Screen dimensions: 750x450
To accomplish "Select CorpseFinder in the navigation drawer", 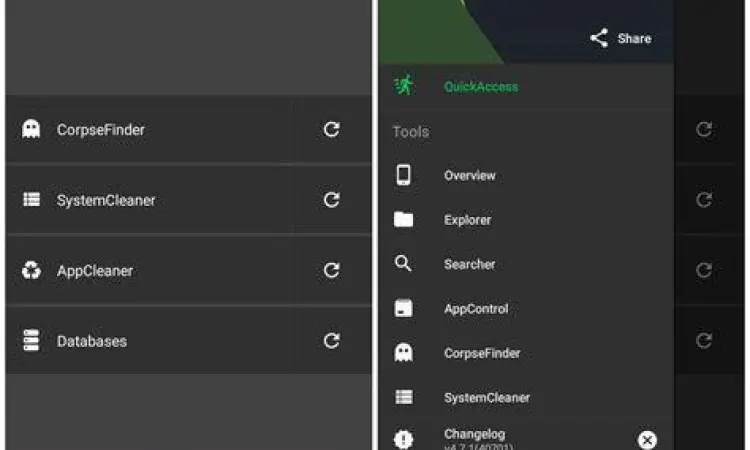I will (482, 353).
